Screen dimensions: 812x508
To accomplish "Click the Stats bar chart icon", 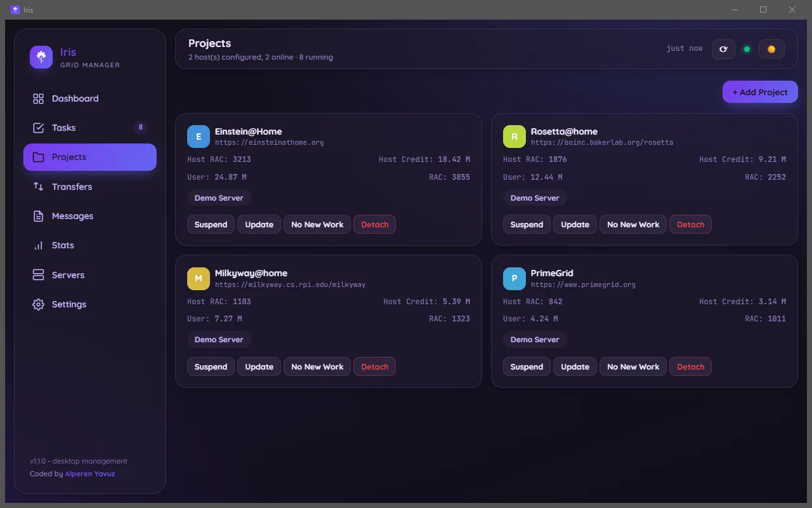I will tap(39, 245).
